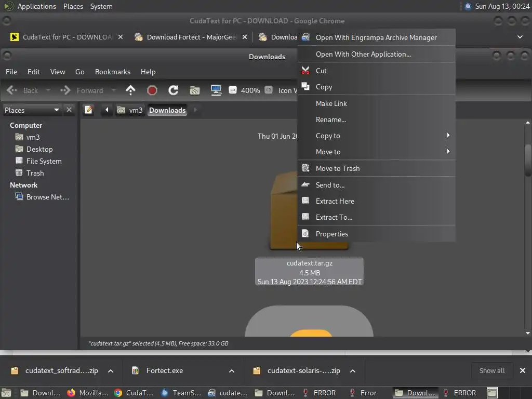The image size is (532, 399).
Task: Open the System panel menu
Action: click(x=101, y=6)
